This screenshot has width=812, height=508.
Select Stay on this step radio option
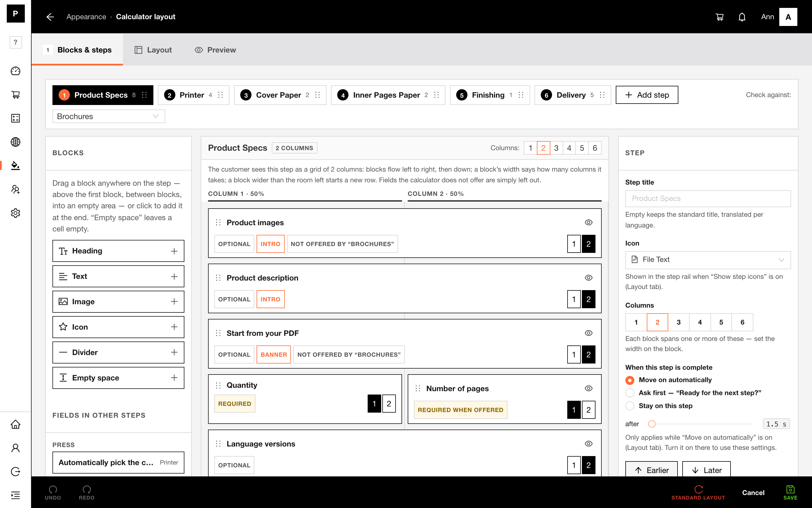pyautogui.click(x=630, y=406)
